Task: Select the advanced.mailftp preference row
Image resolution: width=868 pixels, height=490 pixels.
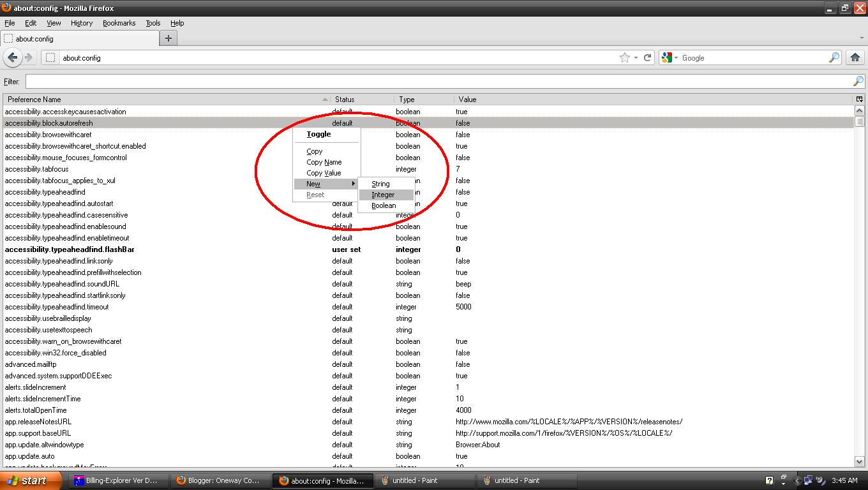Action: coord(428,364)
